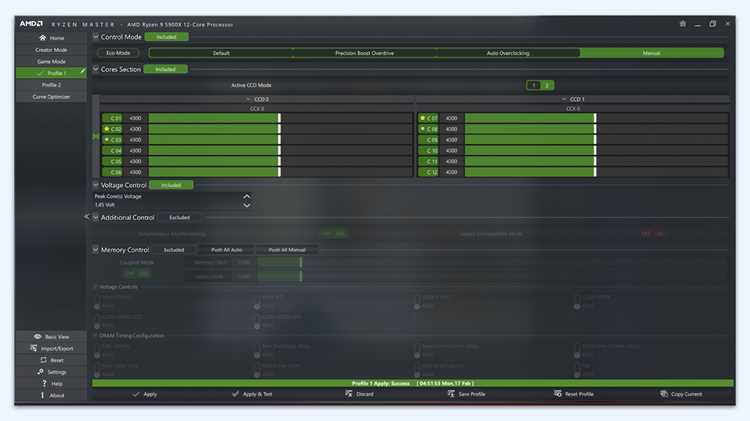Viewport: 750px width, 421px height.
Task: Click the About info icon
Action: [x=43, y=395]
